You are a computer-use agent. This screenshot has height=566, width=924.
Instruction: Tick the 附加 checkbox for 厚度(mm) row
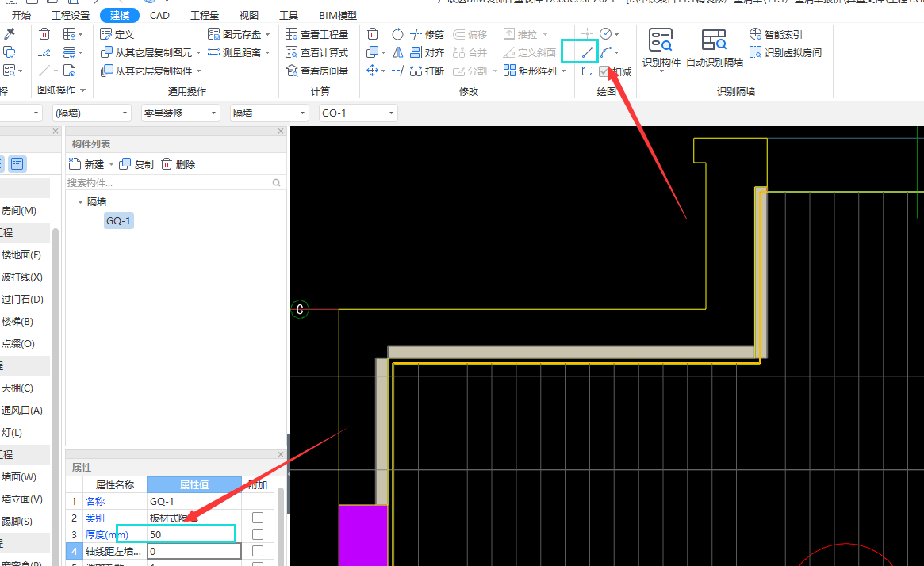click(x=258, y=534)
